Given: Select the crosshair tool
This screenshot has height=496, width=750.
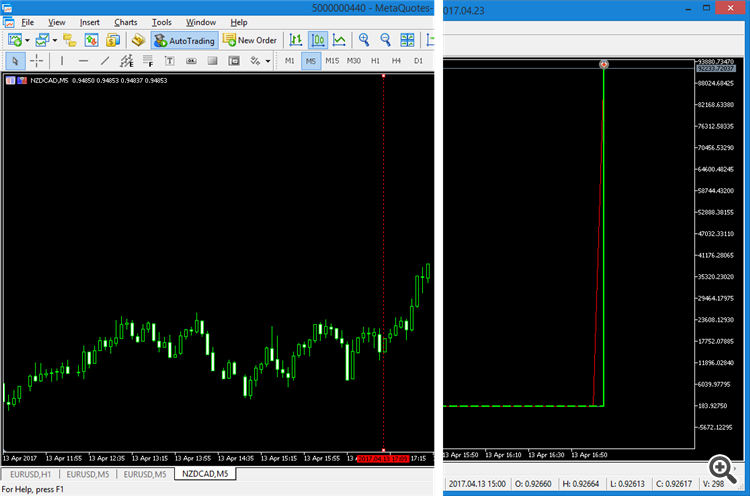Looking at the screenshot, I should point(36,61).
